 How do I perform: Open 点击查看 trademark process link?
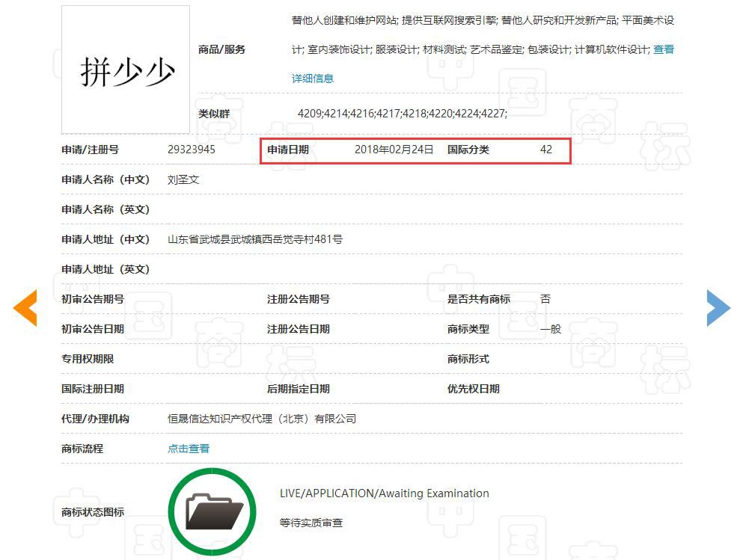(x=189, y=449)
